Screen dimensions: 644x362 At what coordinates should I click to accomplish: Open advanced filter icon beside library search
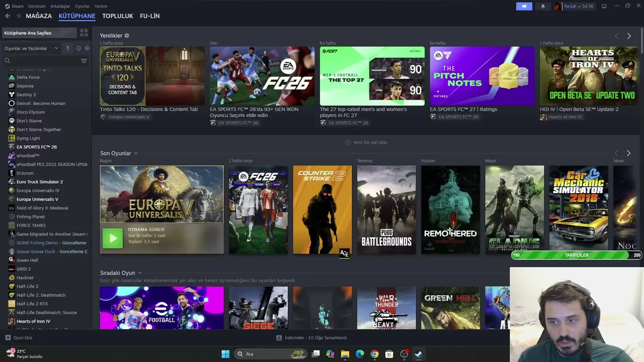coord(84,61)
